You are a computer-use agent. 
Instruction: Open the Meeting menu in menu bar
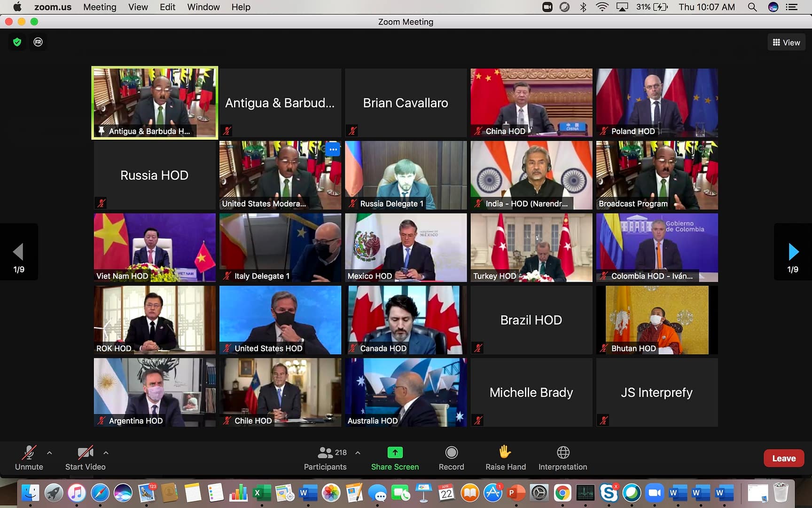coord(100,7)
